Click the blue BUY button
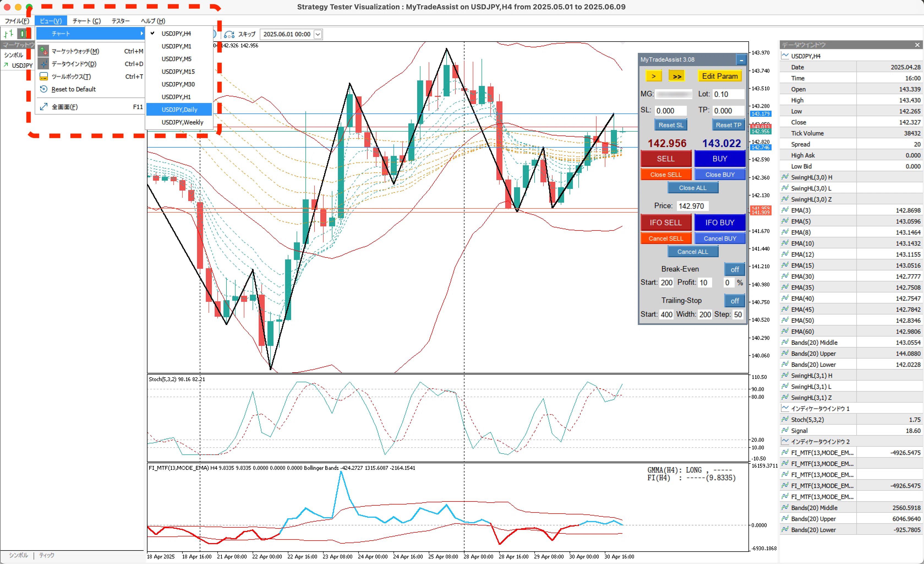Viewport: 924px width, 564px height. pyautogui.click(x=719, y=159)
